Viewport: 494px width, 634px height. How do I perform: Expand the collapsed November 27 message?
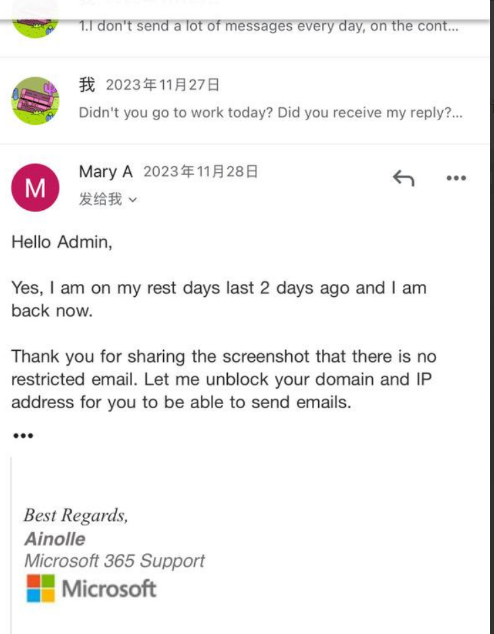(x=245, y=101)
